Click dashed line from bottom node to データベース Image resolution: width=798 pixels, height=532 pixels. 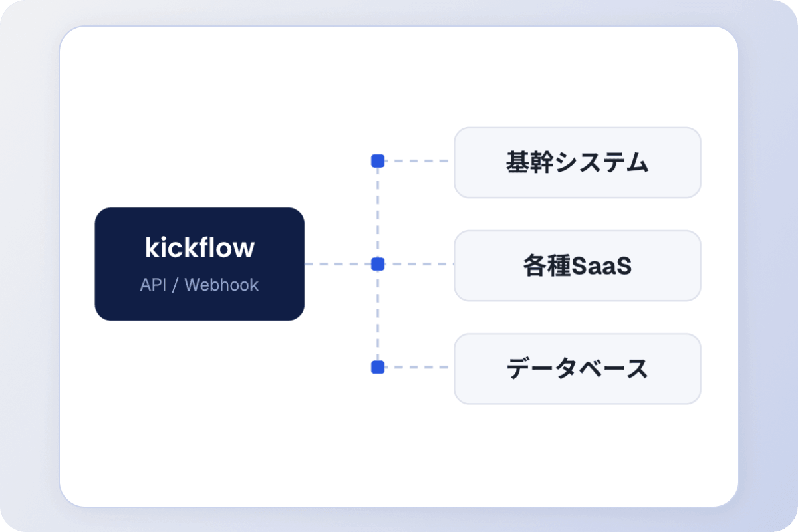click(x=419, y=367)
